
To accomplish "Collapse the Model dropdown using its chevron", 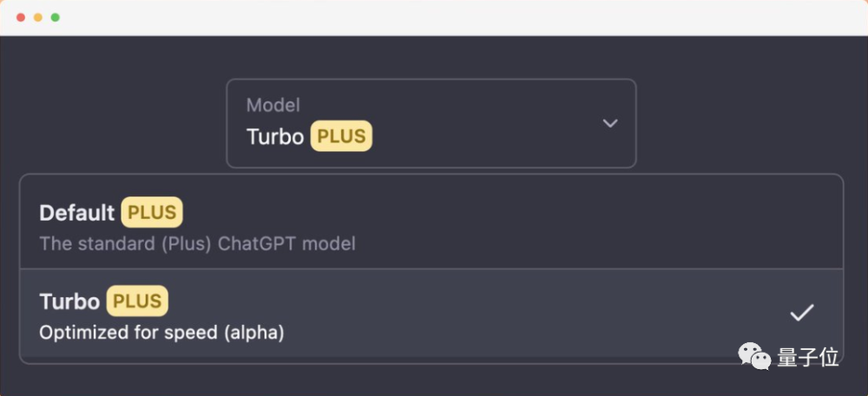I will [x=610, y=123].
